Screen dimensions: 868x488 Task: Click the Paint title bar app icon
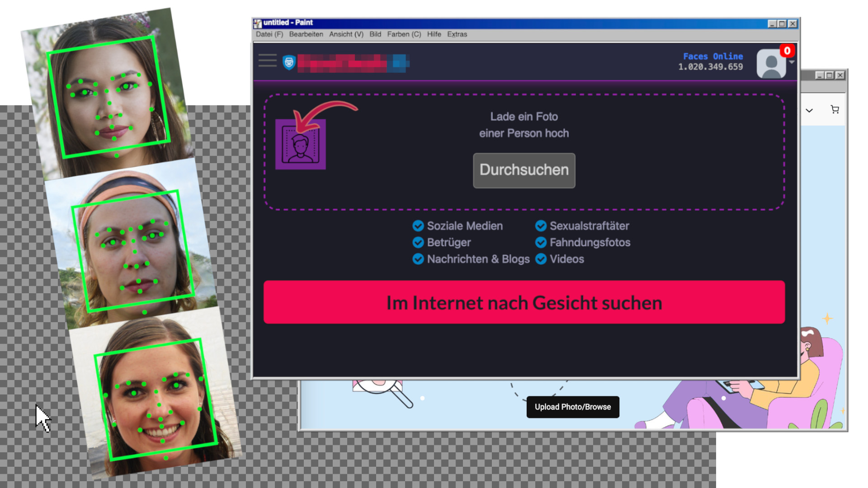click(x=258, y=23)
